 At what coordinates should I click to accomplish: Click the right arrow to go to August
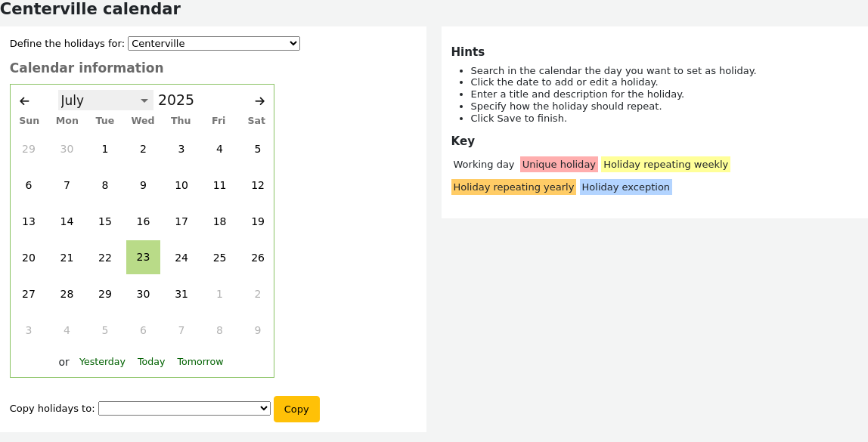coord(259,100)
